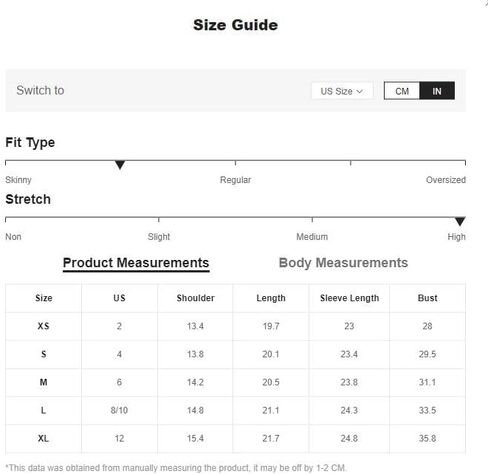Click the XL size row label
The image size is (488, 474).
pos(43,438)
